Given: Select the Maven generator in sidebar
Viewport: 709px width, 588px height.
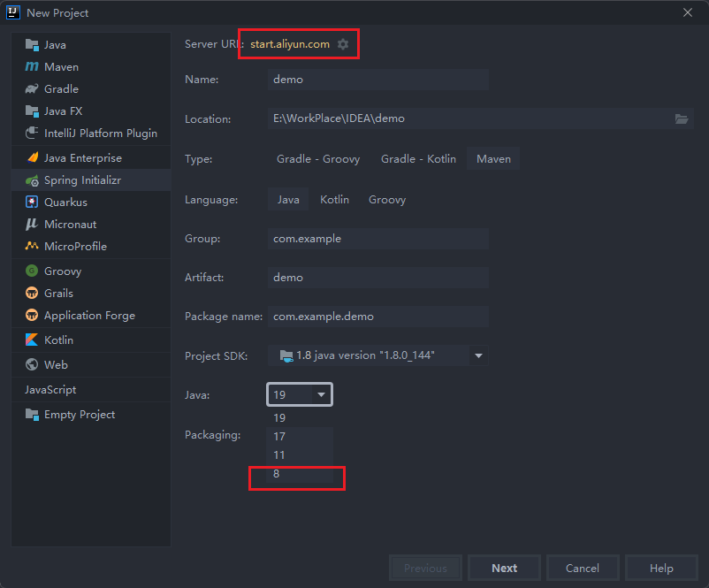Looking at the screenshot, I should coord(91,67).
